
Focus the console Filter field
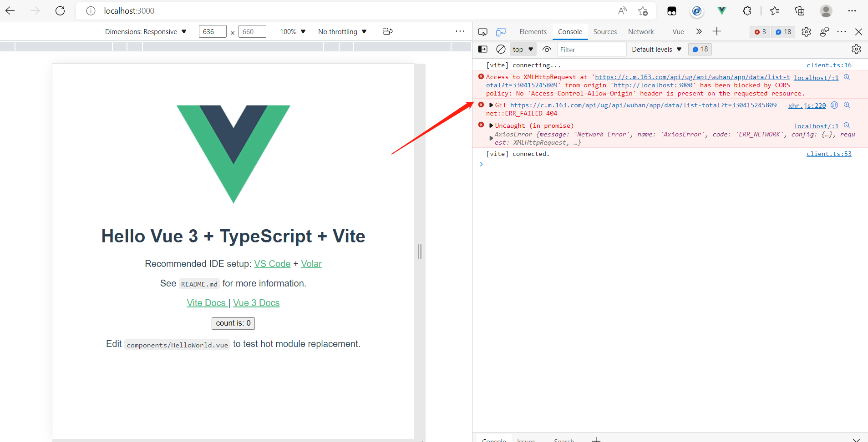point(592,50)
